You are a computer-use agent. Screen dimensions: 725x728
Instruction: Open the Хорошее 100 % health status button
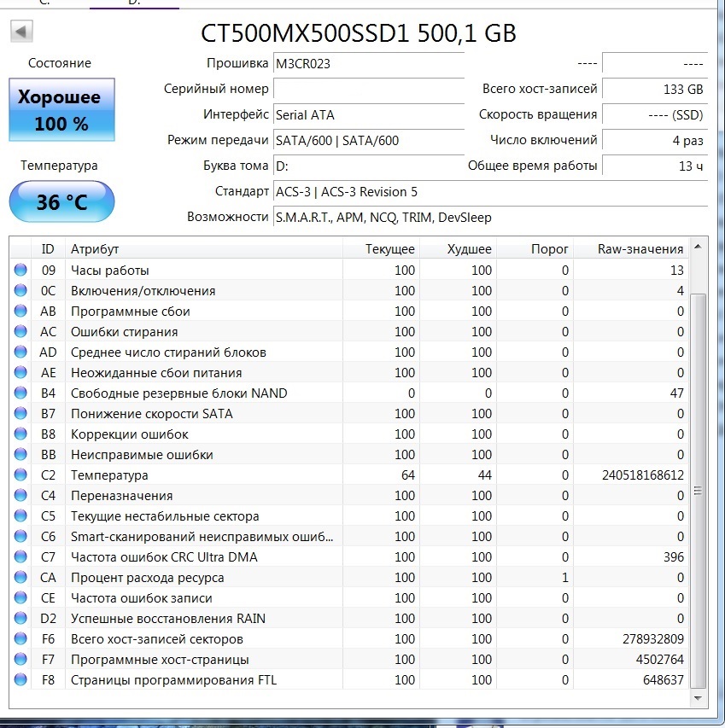click(x=61, y=109)
